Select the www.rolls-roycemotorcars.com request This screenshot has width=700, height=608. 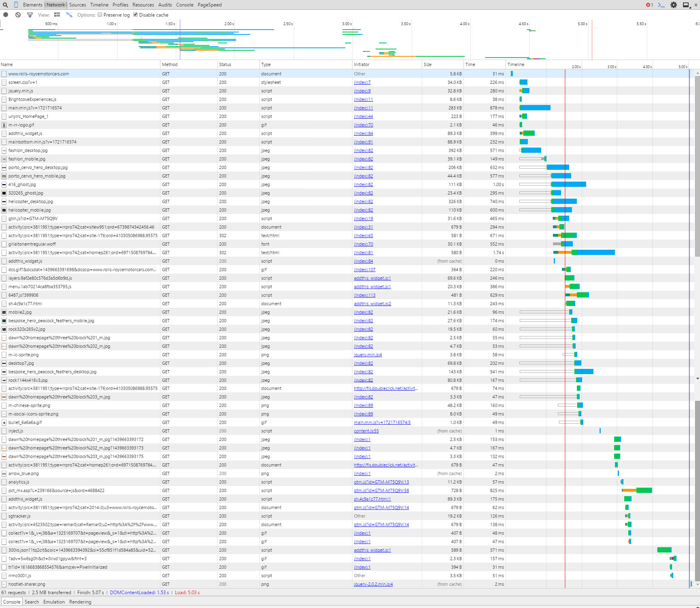38,74
